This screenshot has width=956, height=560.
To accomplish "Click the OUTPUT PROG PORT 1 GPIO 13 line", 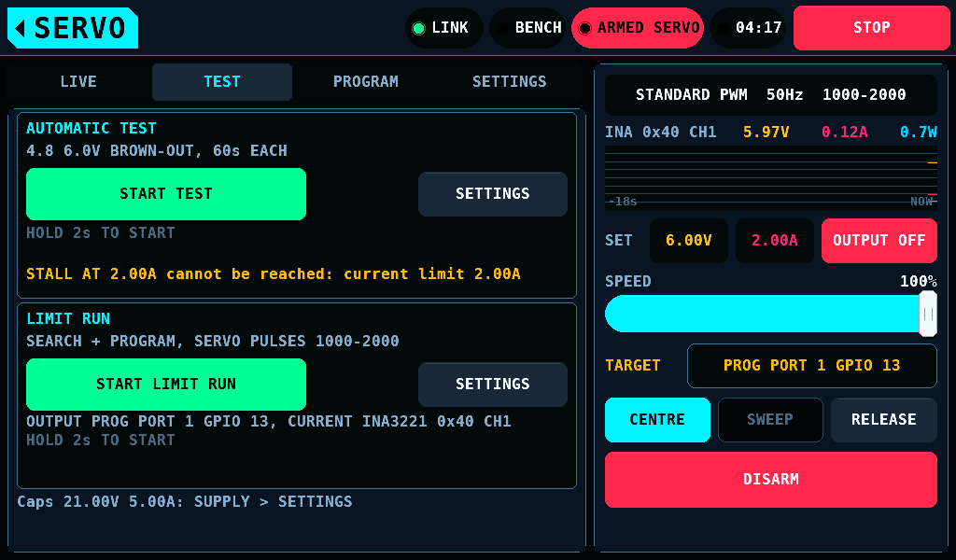I will [x=268, y=422].
